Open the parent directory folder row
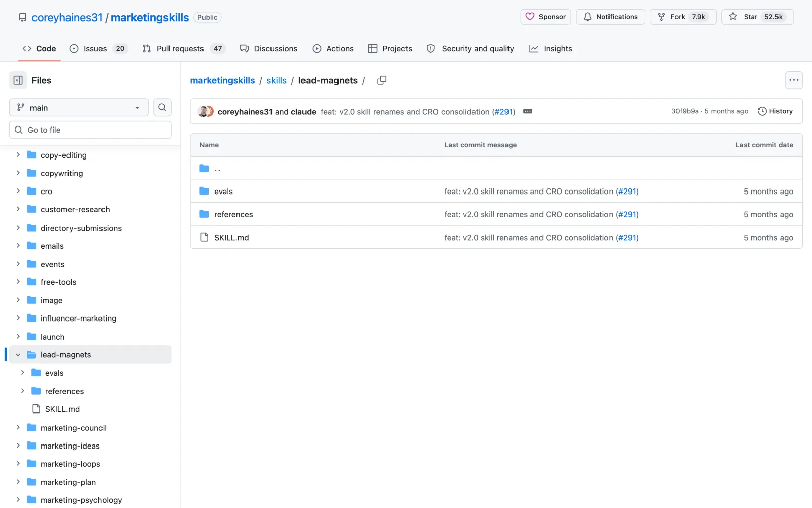The image size is (812, 508). point(496,168)
